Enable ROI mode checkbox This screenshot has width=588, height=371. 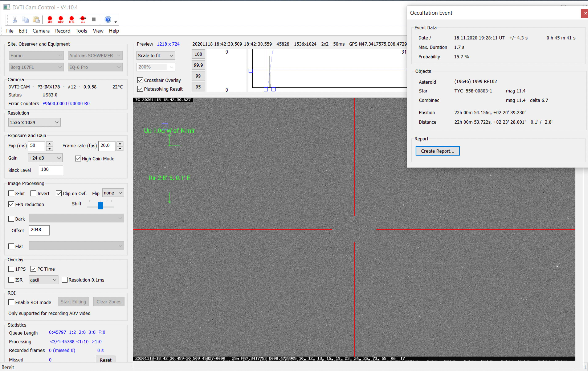[11, 302]
